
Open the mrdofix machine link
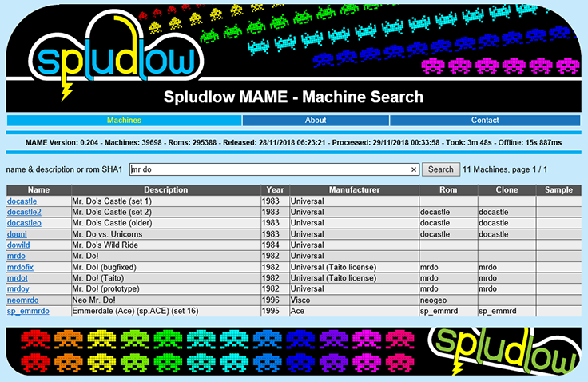click(x=20, y=267)
